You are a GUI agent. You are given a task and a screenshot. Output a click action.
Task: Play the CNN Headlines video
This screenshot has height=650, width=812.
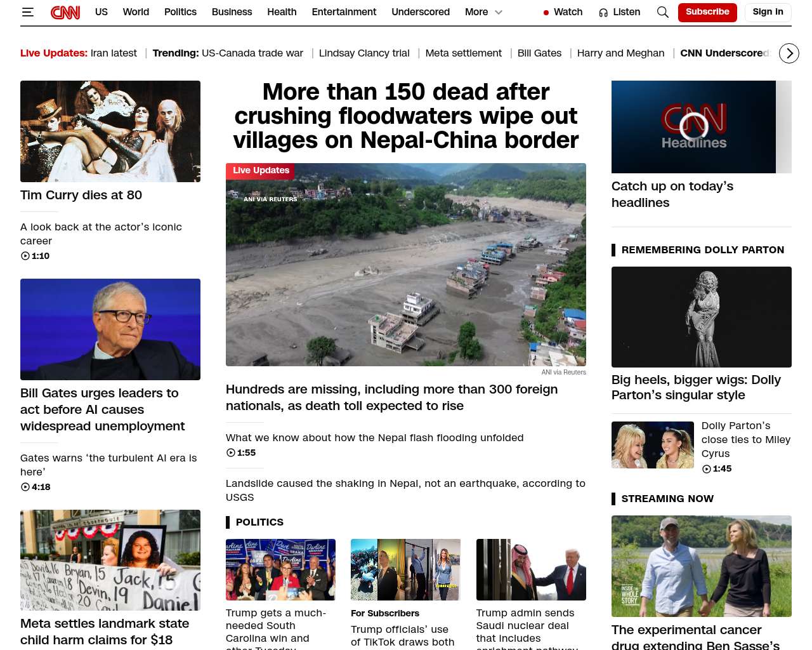pos(693,126)
